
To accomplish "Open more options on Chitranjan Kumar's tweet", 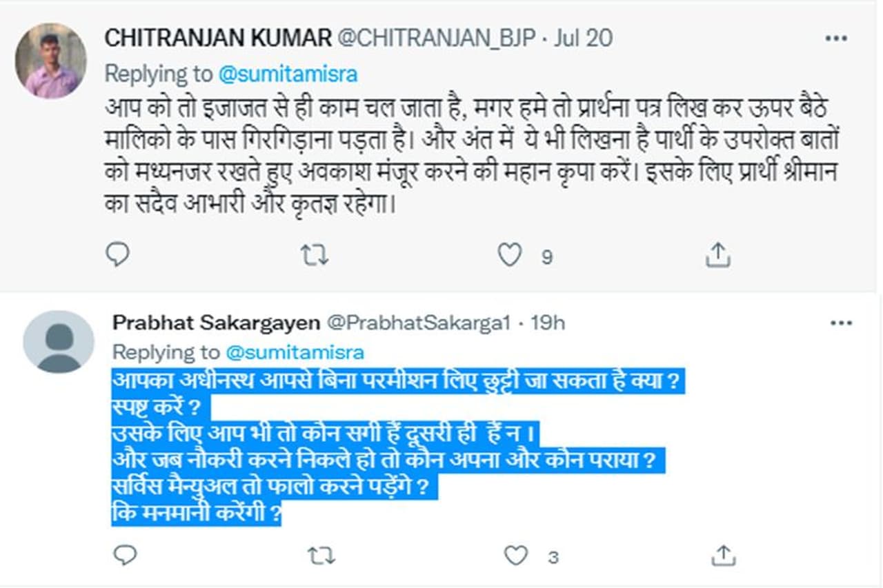I will click(836, 39).
